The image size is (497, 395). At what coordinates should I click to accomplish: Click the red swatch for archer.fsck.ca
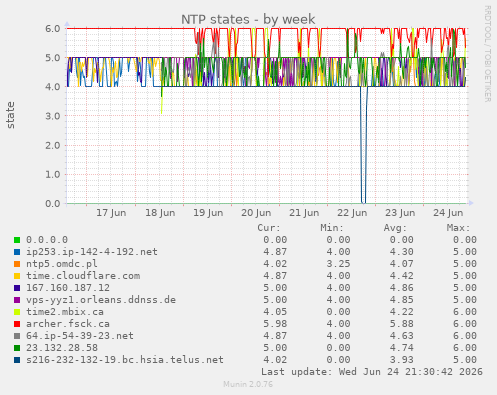pos(17,324)
